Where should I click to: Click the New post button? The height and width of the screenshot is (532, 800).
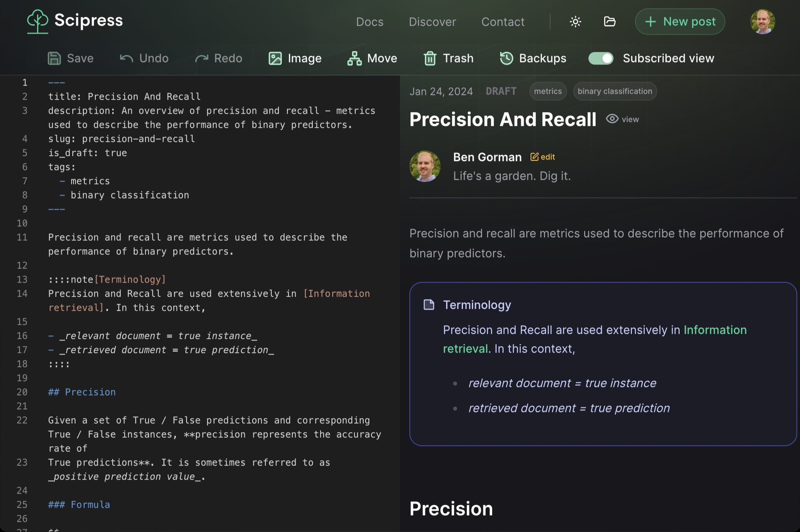point(680,21)
